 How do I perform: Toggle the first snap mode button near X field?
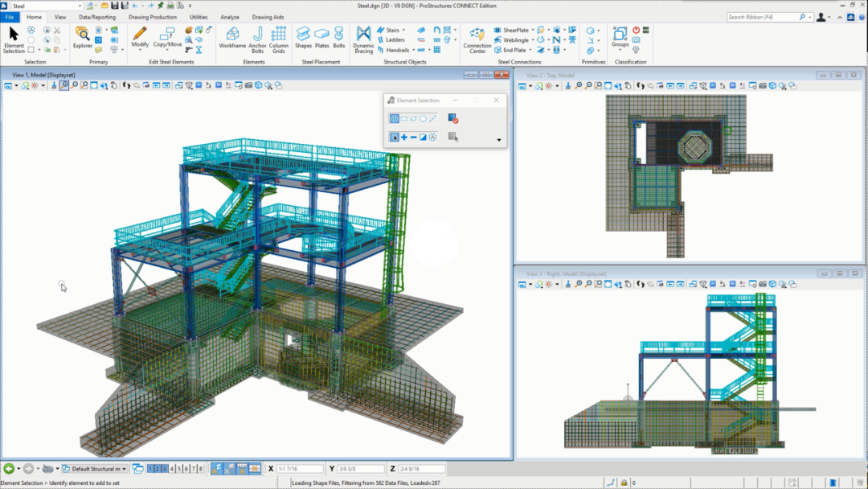[216, 469]
